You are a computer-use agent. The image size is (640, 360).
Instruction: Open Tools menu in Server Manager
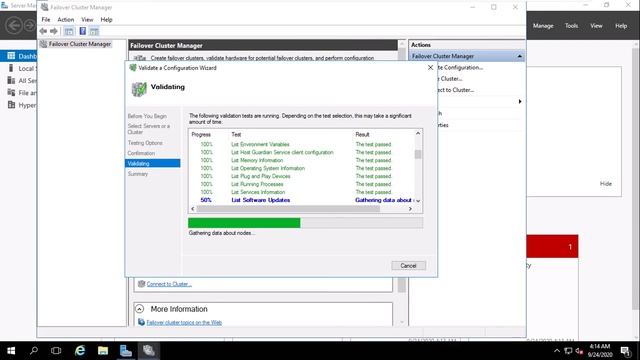pos(571,26)
